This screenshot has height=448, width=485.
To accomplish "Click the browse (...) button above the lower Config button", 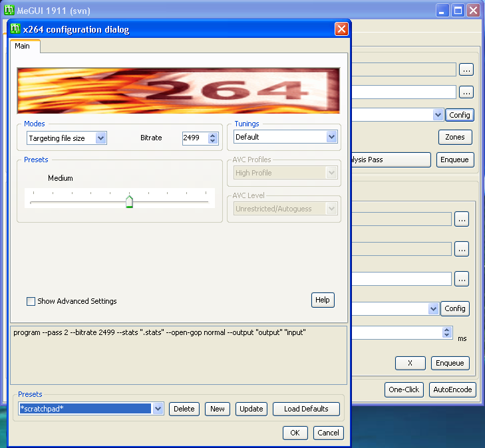I will 462,279.
